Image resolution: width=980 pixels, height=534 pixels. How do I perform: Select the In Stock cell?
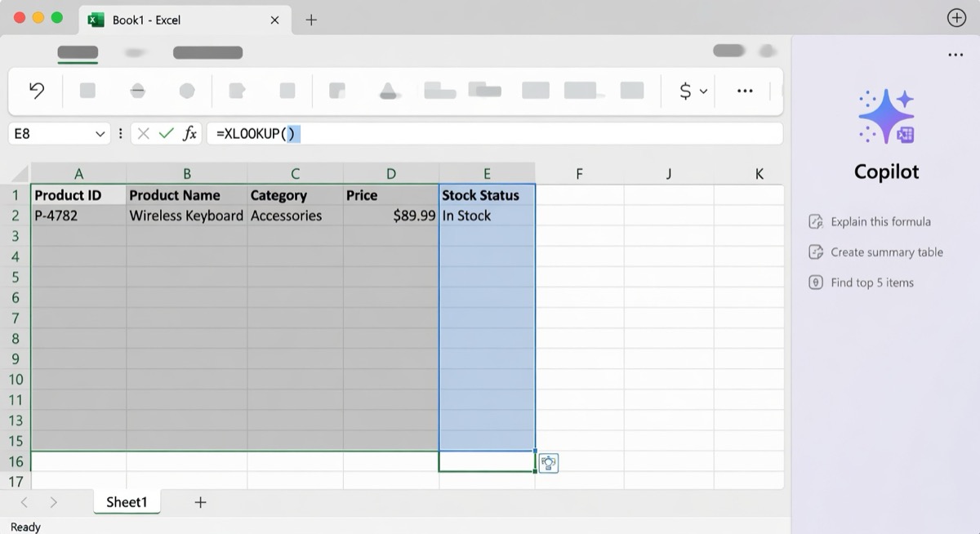pyautogui.click(x=487, y=216)
